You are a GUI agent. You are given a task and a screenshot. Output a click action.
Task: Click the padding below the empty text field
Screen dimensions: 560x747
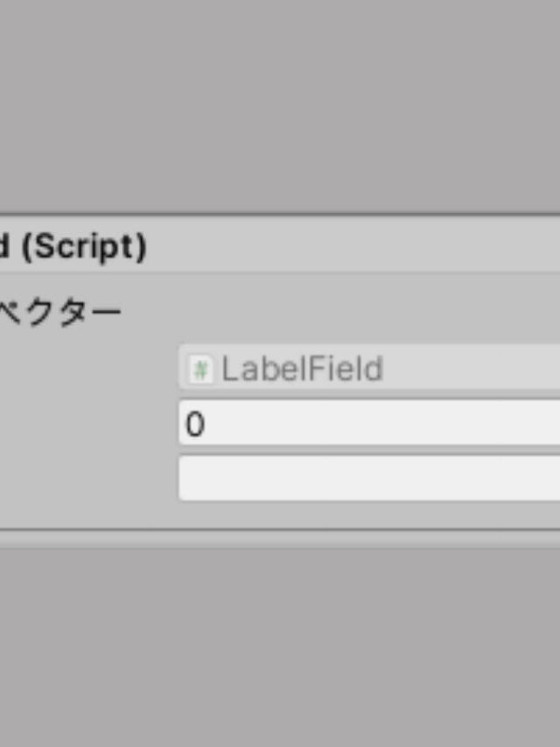point(280,513)
